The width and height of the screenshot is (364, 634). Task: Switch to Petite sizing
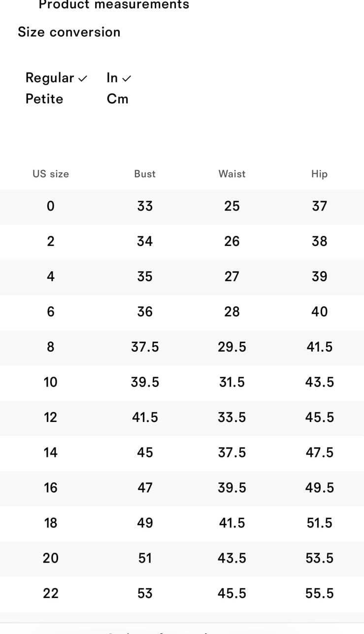coord(44,99)
